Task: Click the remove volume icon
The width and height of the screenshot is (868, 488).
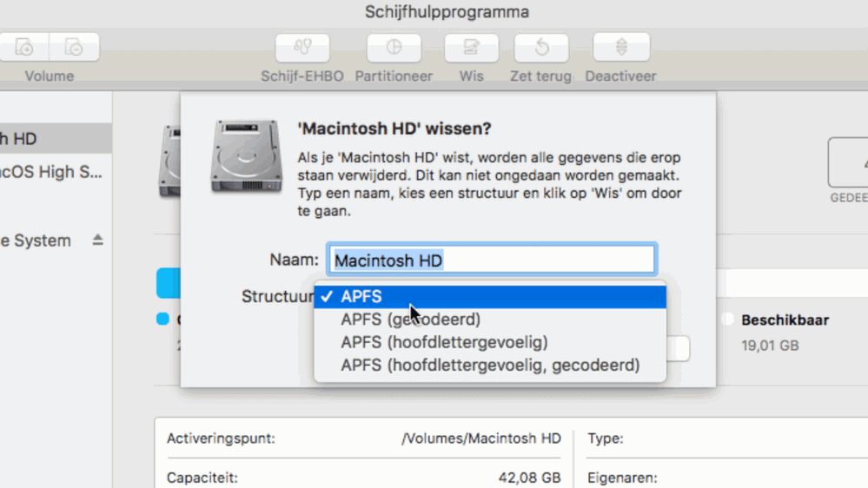Action: [74, 47]
